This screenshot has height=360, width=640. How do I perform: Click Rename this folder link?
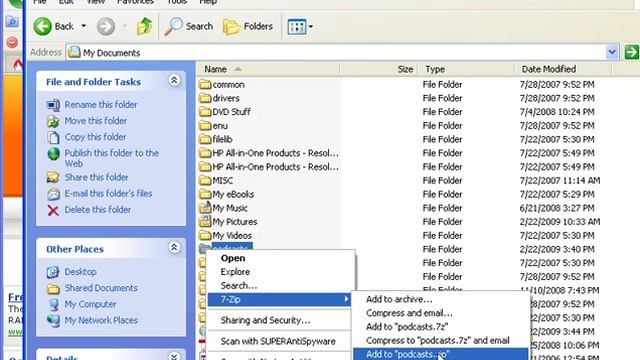(x=101, y=105)
